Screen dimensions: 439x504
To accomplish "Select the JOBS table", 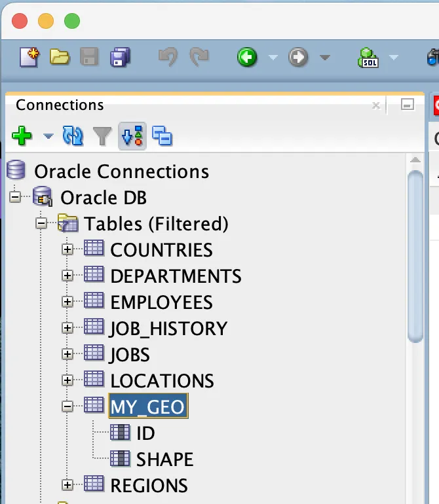I will 129,355.
